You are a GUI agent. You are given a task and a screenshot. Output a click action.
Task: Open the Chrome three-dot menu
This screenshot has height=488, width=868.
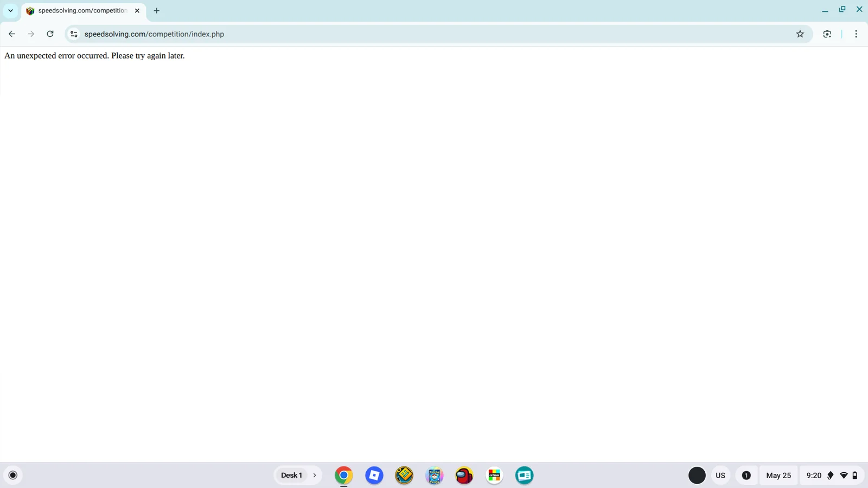coord(856,34)
